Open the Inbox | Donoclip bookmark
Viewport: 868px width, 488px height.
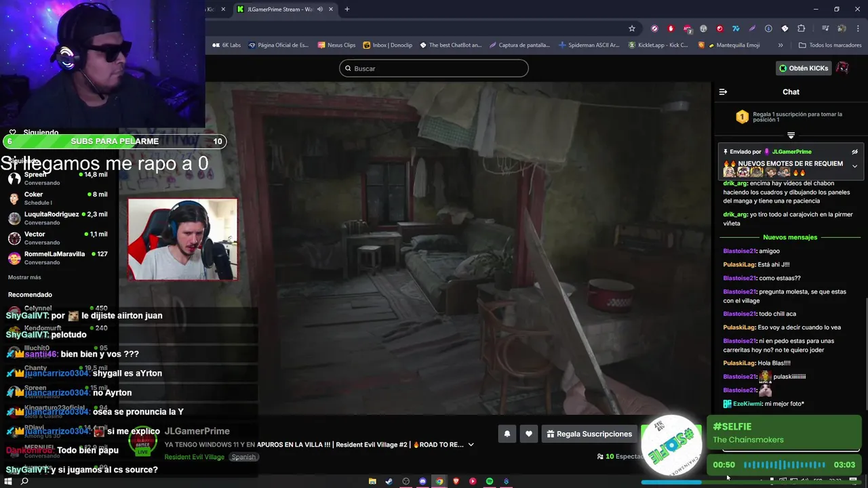click(x=388, y=45)
